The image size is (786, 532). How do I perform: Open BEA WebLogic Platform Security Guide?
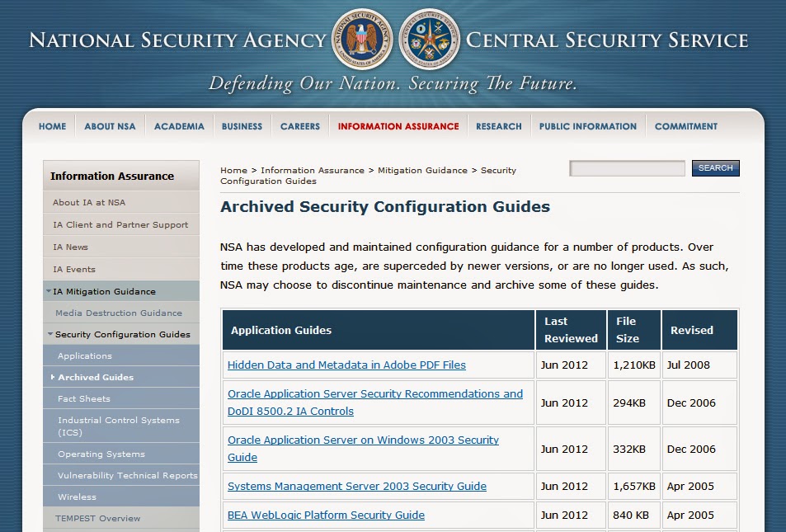pos(325,515)
